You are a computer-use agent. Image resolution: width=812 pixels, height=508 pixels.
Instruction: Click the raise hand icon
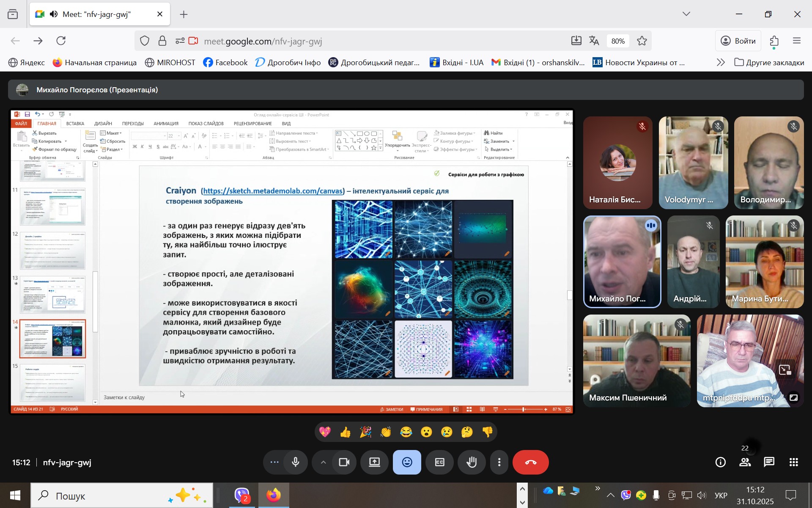pos(472,462)
